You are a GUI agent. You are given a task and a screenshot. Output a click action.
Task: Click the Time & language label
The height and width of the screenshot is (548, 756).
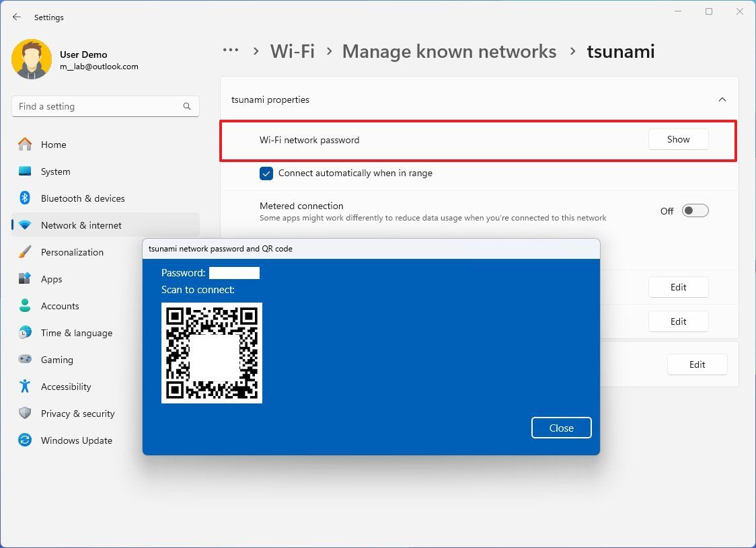pos(77,333)
